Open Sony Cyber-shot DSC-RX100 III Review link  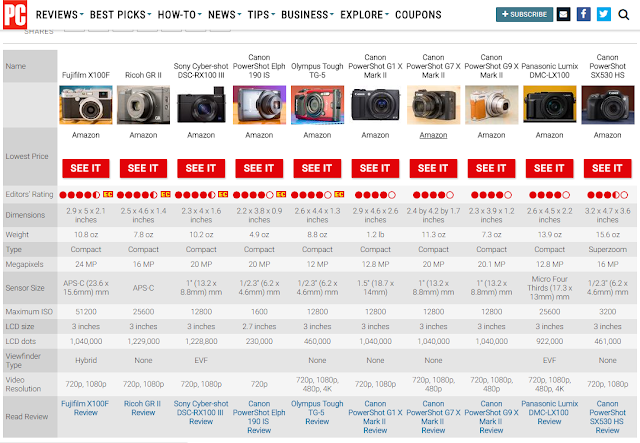[201, 412]
